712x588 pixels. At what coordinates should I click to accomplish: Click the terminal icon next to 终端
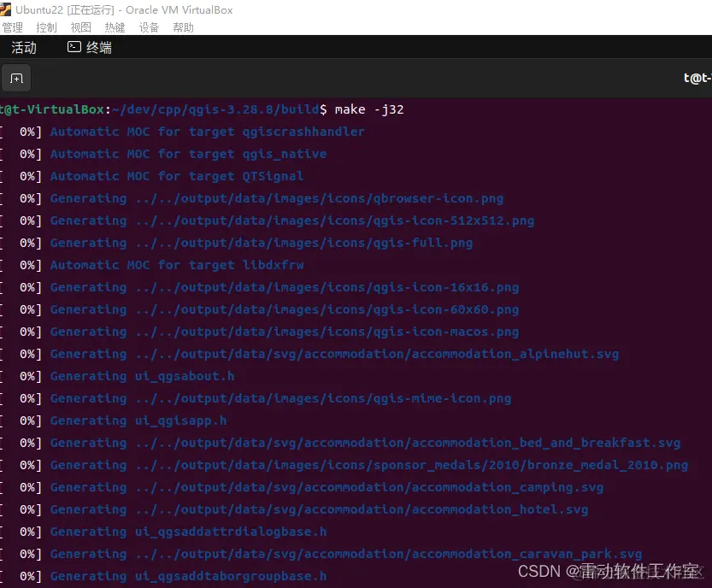[74, 47]
